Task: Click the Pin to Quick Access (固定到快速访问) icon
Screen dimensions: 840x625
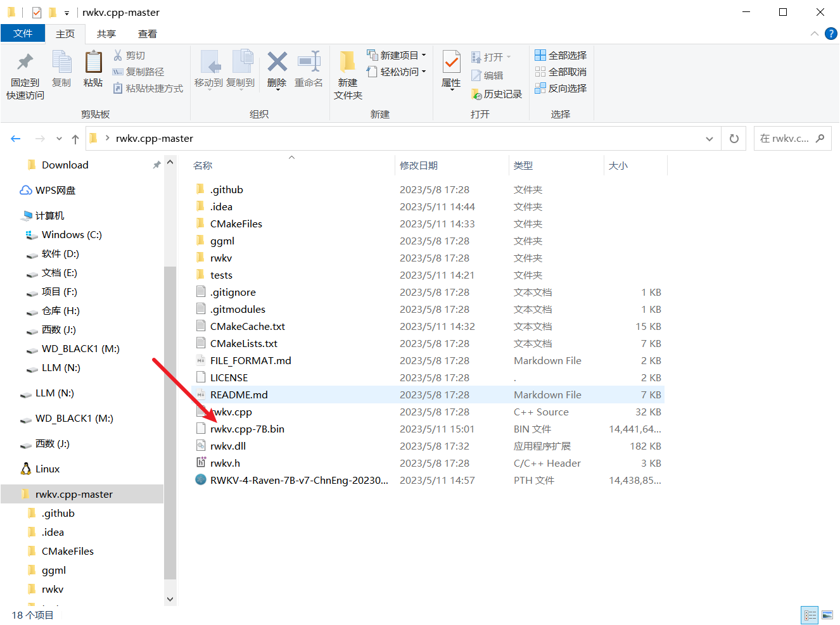Action: pyautogui.click(x=25, y=62)
